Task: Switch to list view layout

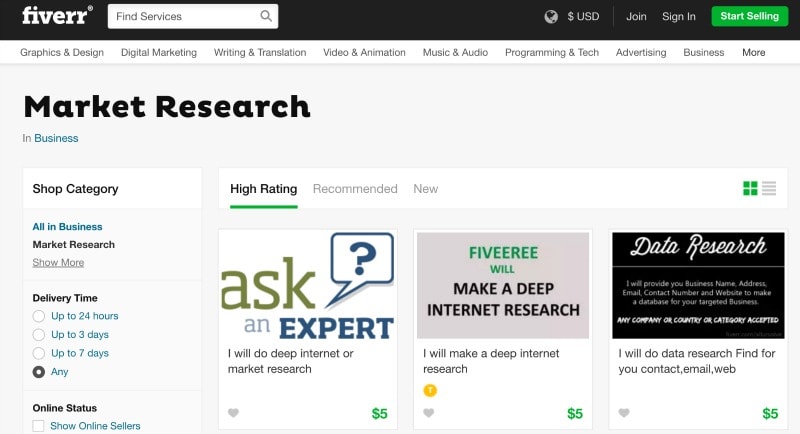Action: [769, 188]
